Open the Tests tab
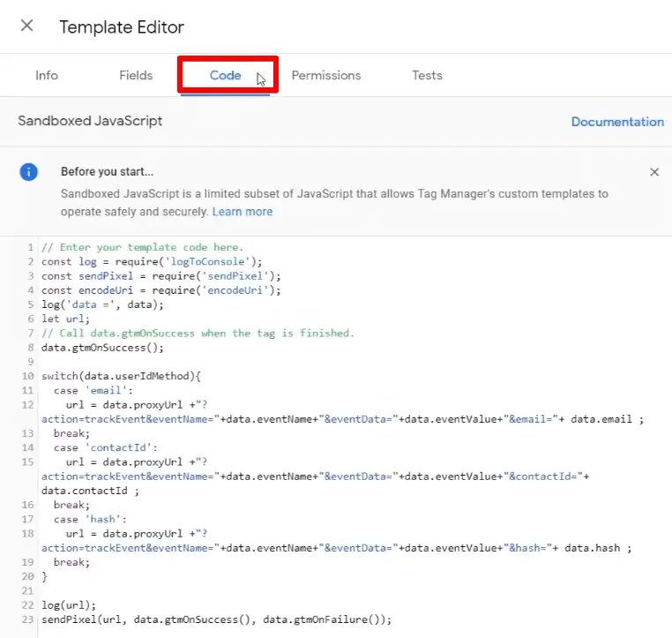 (427, 76)
